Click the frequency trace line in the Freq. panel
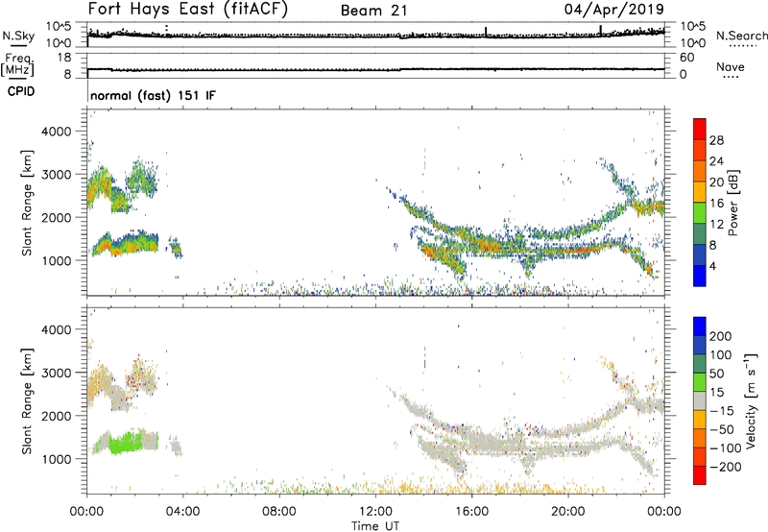Viewport: 768px width, 532px height. pos(375,69)
